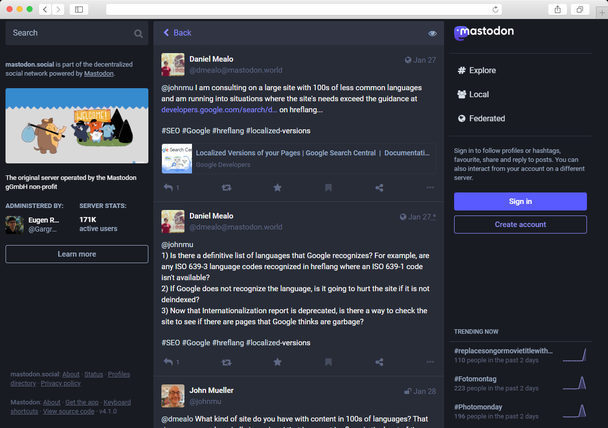
Task: Boost the post listing numbered questions
Action: pos(226,362)
